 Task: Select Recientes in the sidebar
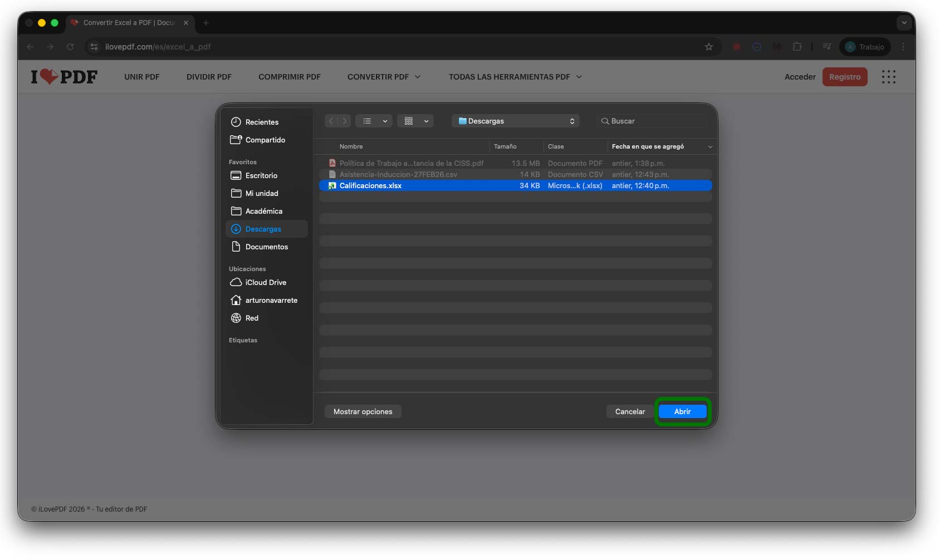click(261, 122)
